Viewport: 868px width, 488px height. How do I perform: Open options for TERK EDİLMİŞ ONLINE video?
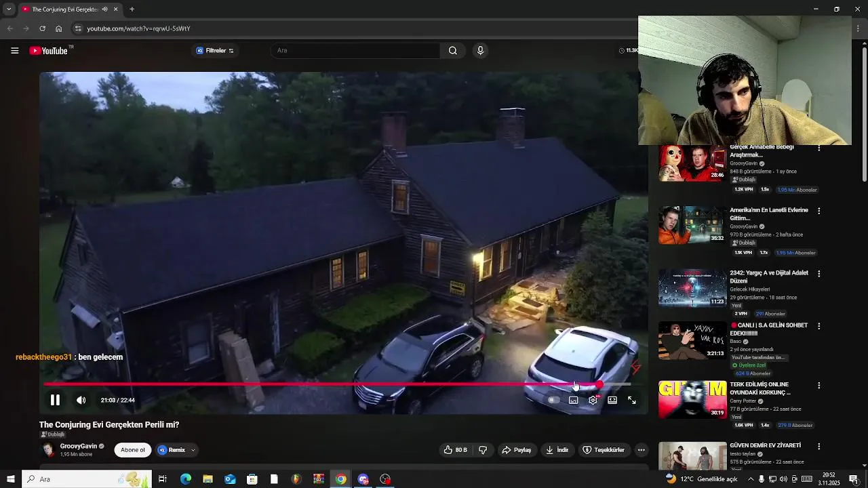pyautogui.click(x=819, y=385)
